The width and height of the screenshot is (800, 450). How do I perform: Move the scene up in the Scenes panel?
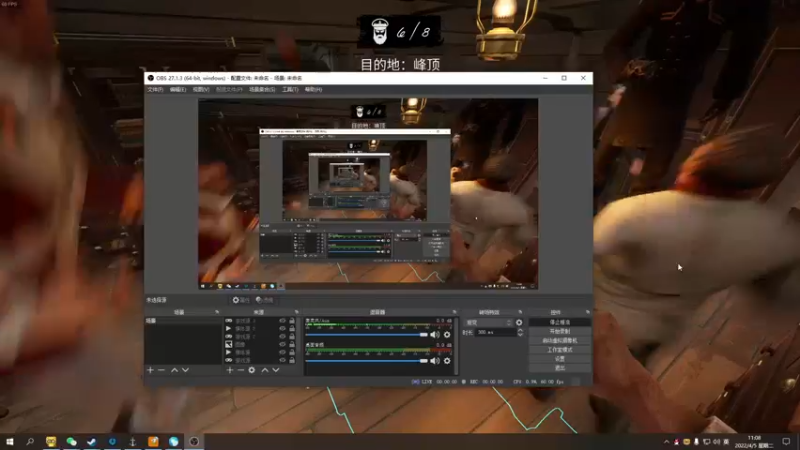pyautogui.click(x=174, y=370)
